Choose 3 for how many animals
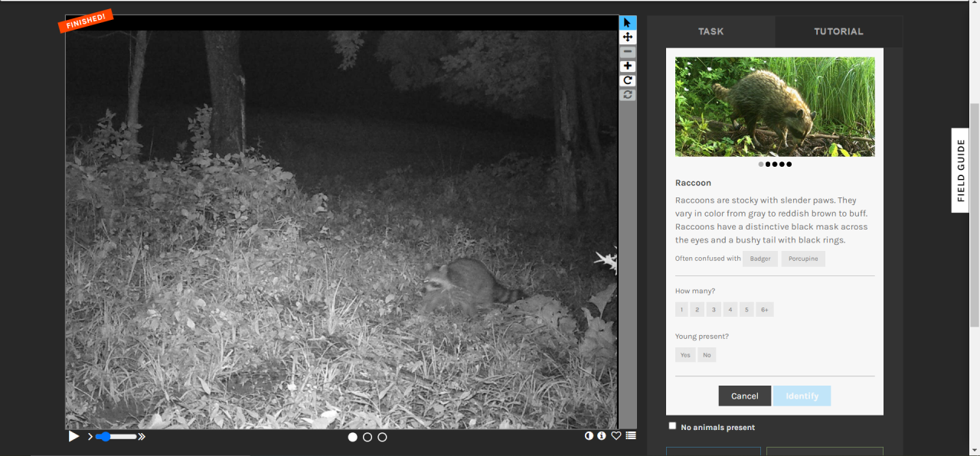The image size is (980, 456). click(x=714, y=310)
